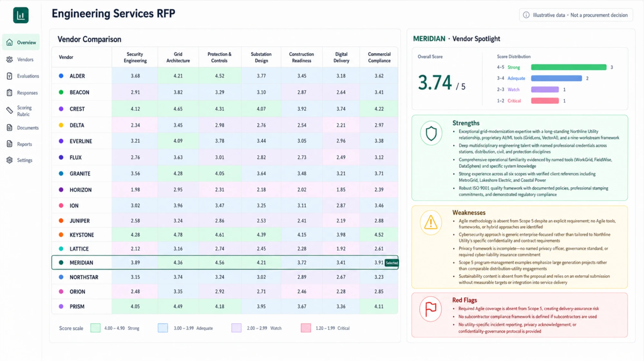Click the blue dot next to ALDER
Viewport: 644px width, 361px height.
click(61, 76)
